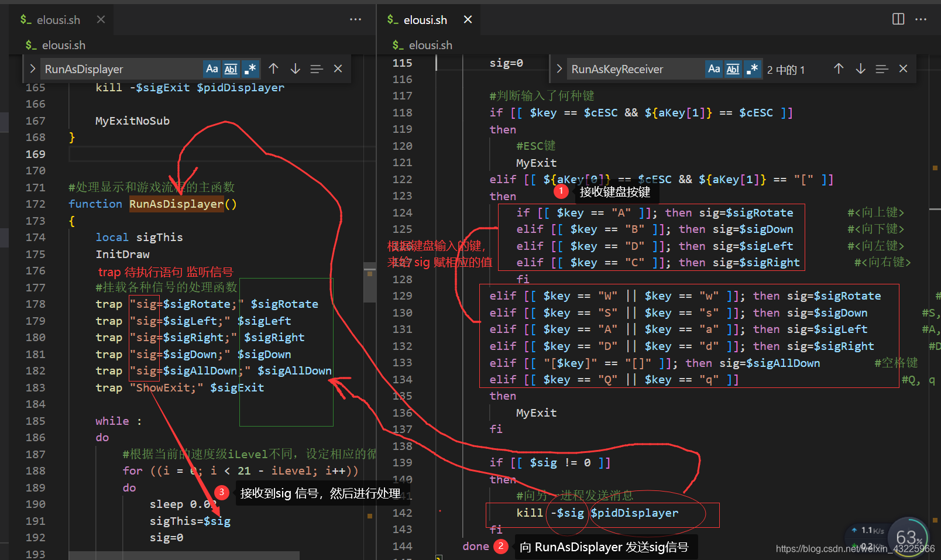
Task: Click '$pidDisplayer' on line 142
Action: pyautogui.click(x=634, y=513)
